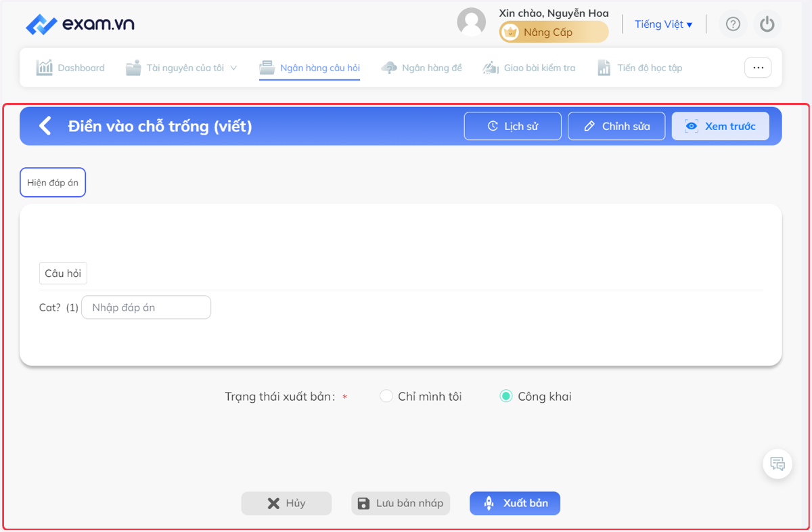Click the Trạng thái xuất bản label

pos(280,397)
